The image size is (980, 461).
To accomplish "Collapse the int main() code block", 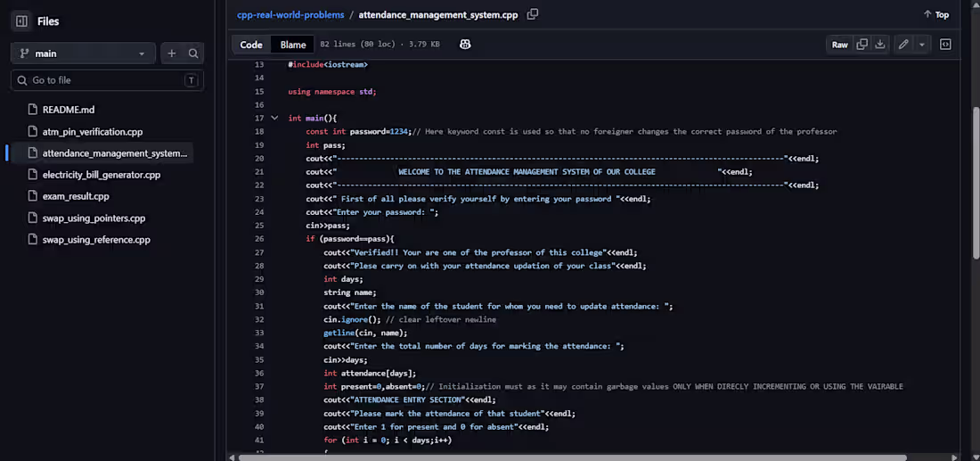I will [x=274, y=118].
